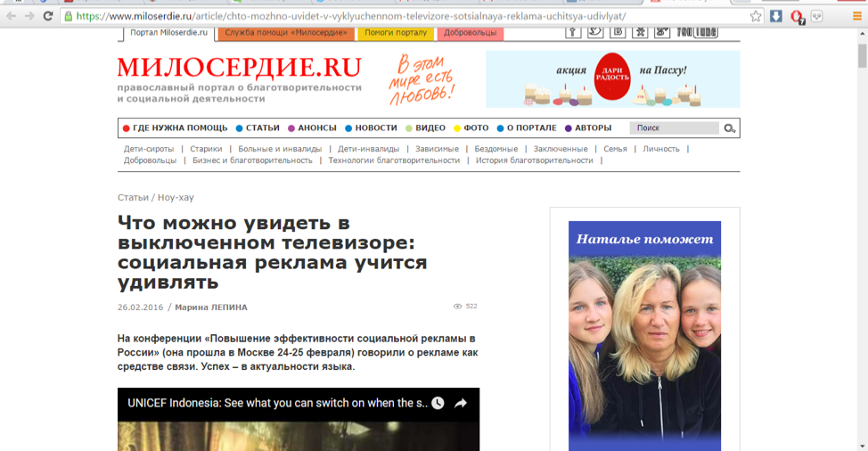Click Статьи breadcrumb link
868x451 pixels.
[x=133, y=198]
